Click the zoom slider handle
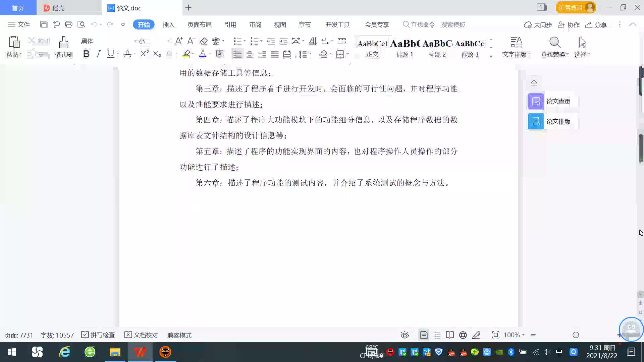 576,335
